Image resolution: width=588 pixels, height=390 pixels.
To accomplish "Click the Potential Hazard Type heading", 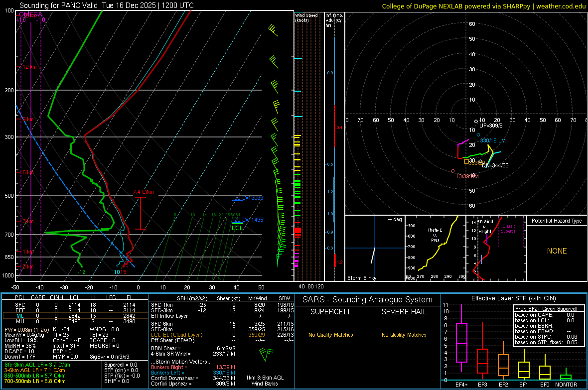I will coord(557,221).
